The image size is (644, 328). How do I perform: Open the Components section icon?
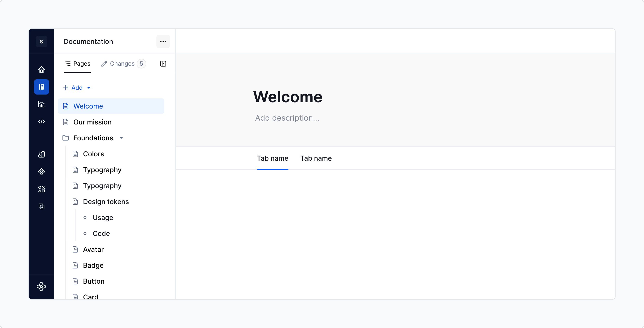(41, 172)
